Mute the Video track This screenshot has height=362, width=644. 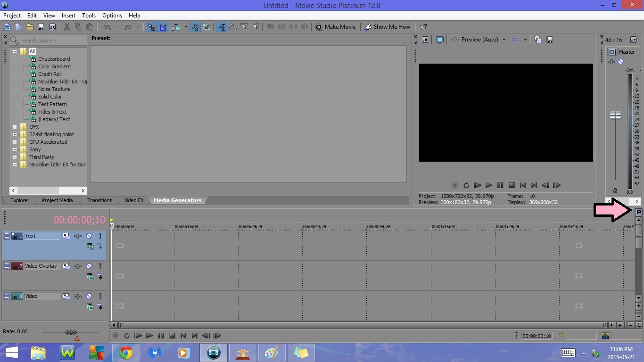89,296
